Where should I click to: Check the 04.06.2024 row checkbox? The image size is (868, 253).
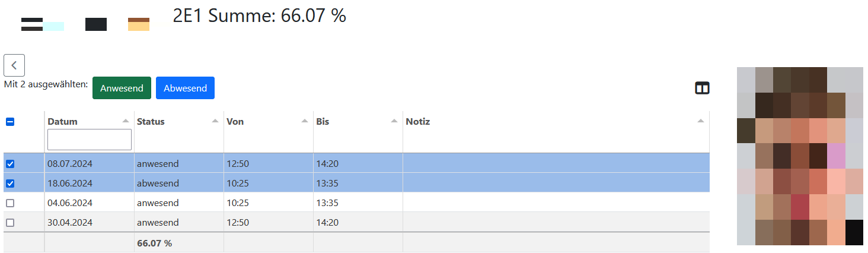coord(10,203)
